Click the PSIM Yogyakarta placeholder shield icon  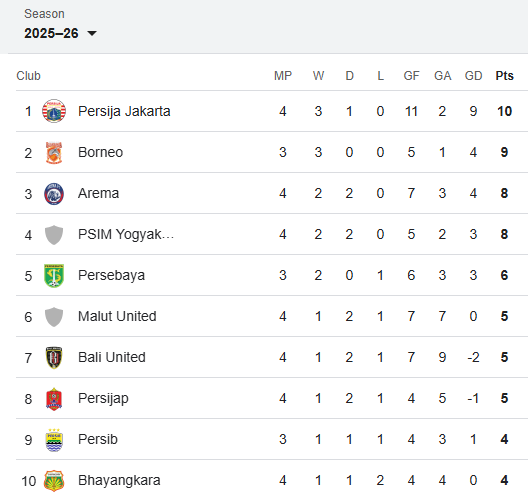coord(54,235)
